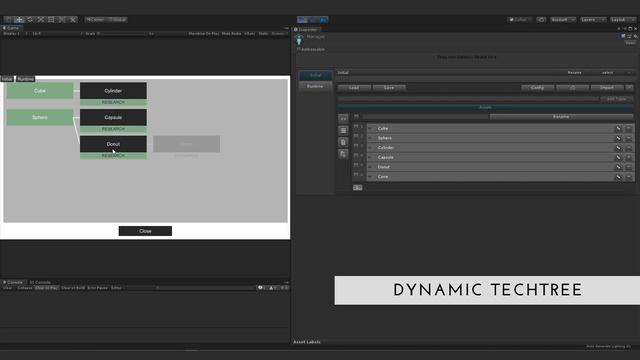This screenshot has width=640, height=360.
Task: Expand the Cylinder row
Action: [x=370, y=148]
